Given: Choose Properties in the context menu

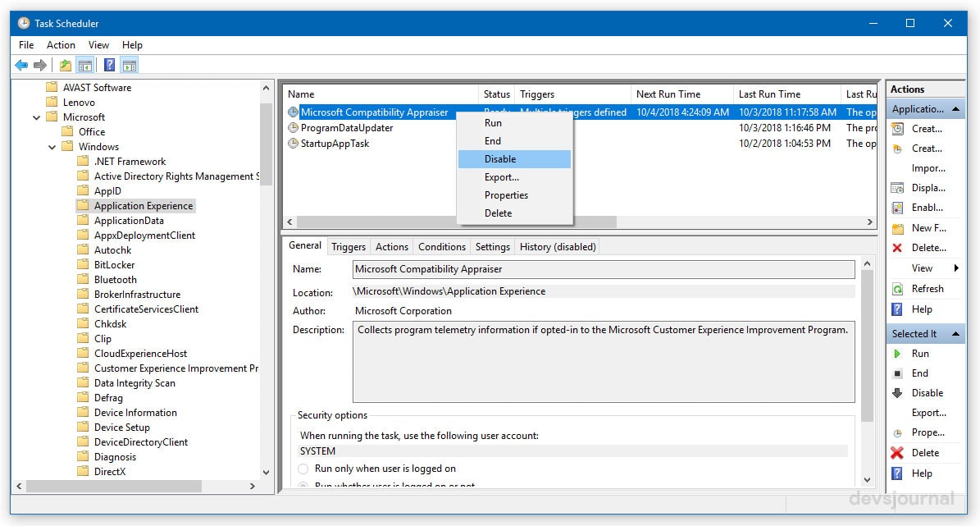Looking at the screenshot, I should (x=514, y=196).
